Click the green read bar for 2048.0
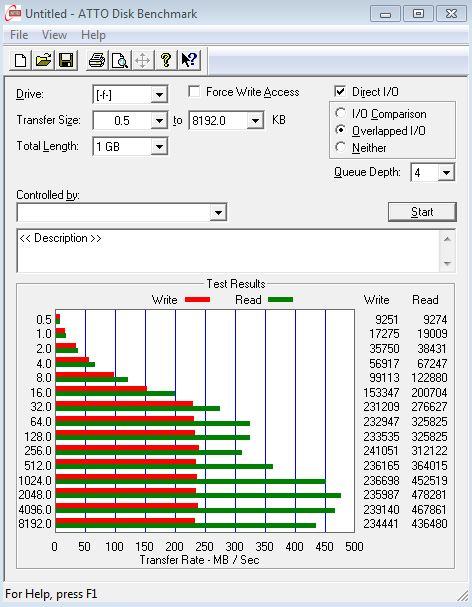This screenshot has width=472, height=607. 198,496
